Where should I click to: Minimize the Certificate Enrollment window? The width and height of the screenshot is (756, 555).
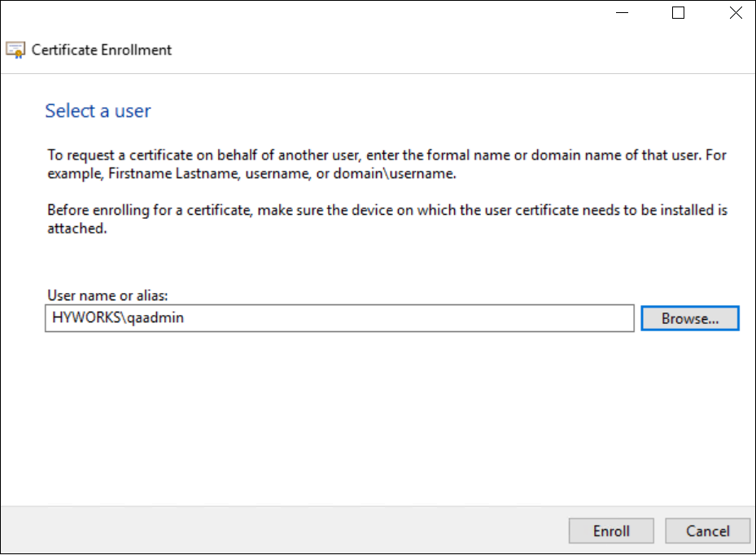pos(623,13)
